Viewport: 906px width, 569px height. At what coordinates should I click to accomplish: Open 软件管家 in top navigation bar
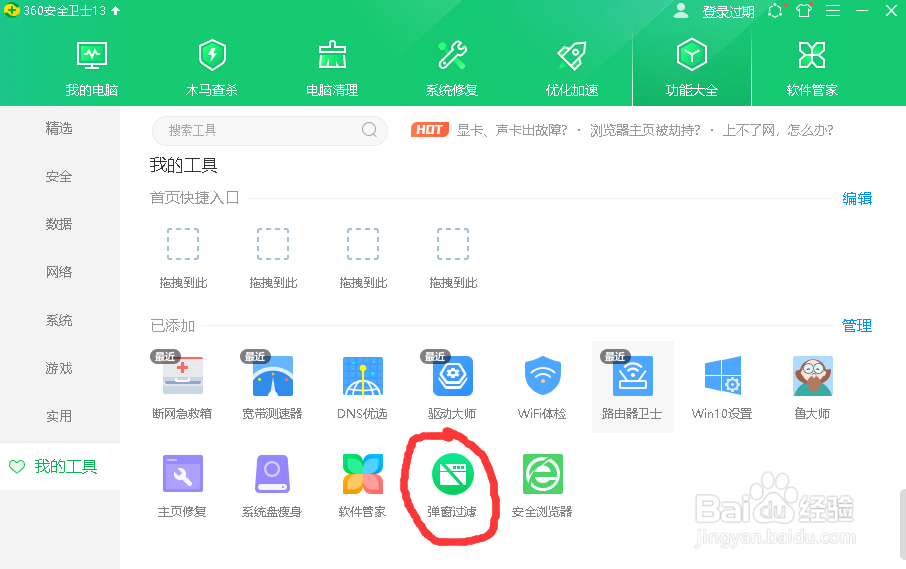tap(812, 69)
